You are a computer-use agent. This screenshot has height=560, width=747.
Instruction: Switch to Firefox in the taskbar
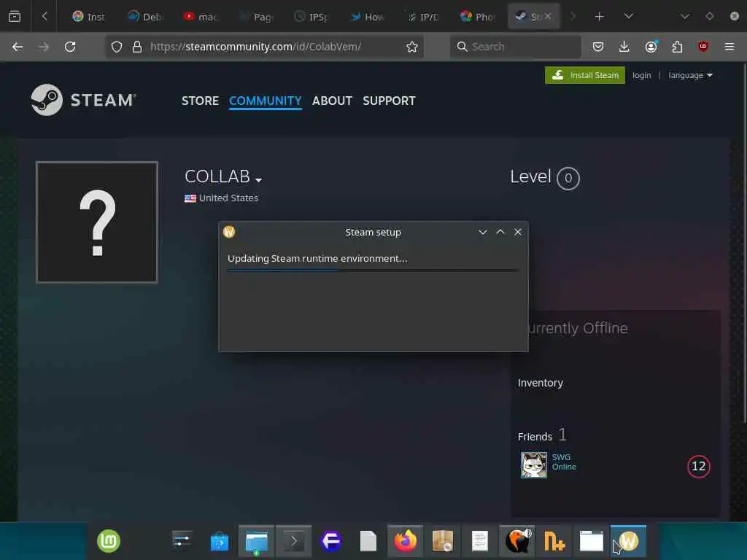[406, 541]
